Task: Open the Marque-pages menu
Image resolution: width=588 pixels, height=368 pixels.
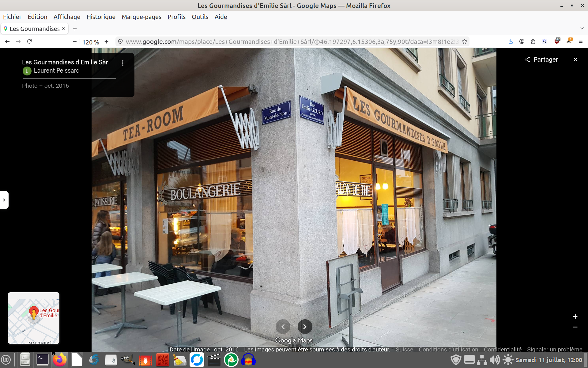Action: [141, 17]
